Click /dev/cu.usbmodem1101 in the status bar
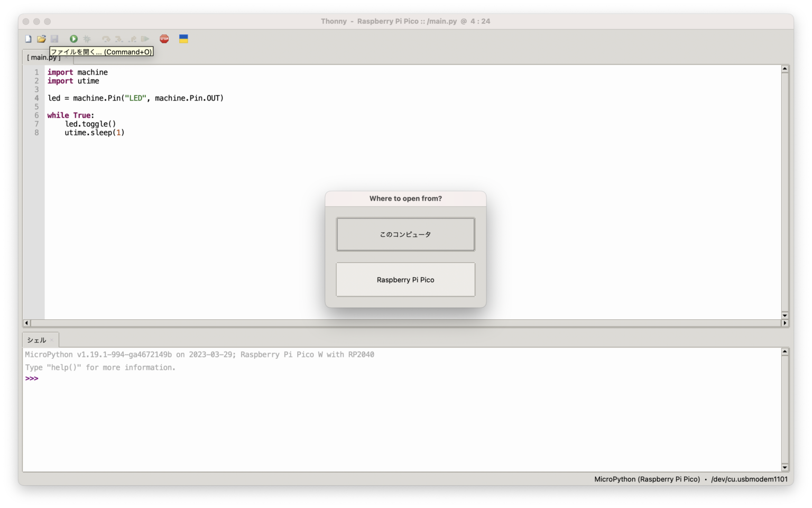This screenshot has width=812, height=508. (x=749, y=479)
